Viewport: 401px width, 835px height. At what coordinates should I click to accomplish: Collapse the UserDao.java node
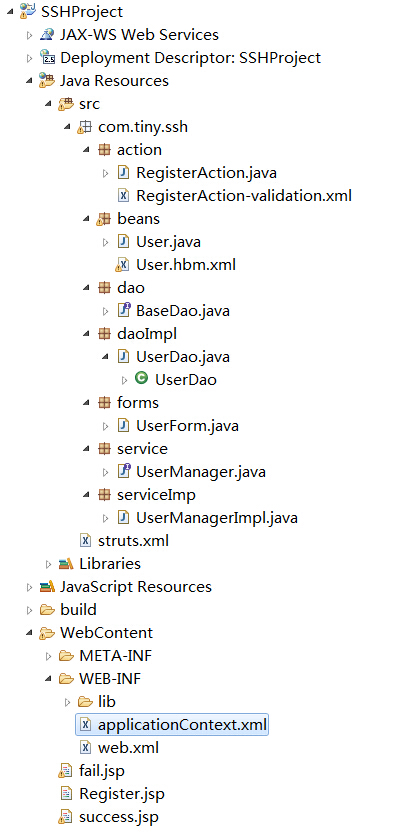(105, 357)
